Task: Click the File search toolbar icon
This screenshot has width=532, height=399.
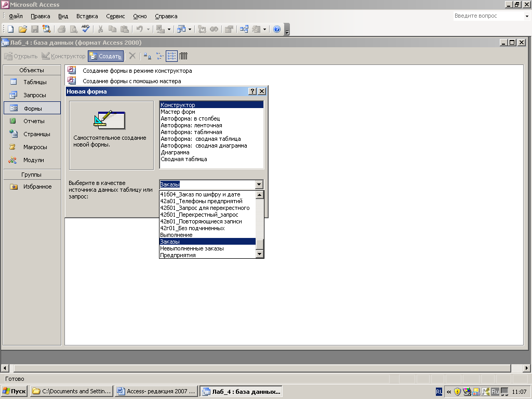Action: tap(46, 29)
